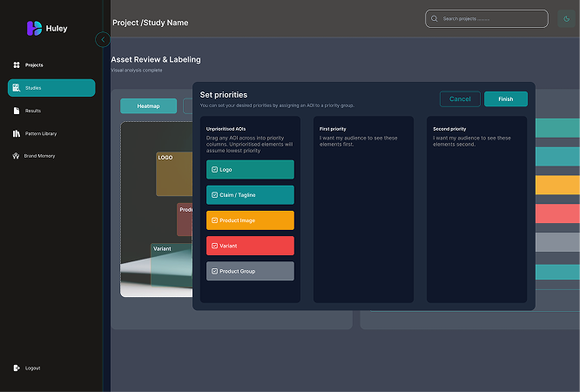The image size is (580, 392).
Task: Click the Results document icon
Action: point(17,111)
